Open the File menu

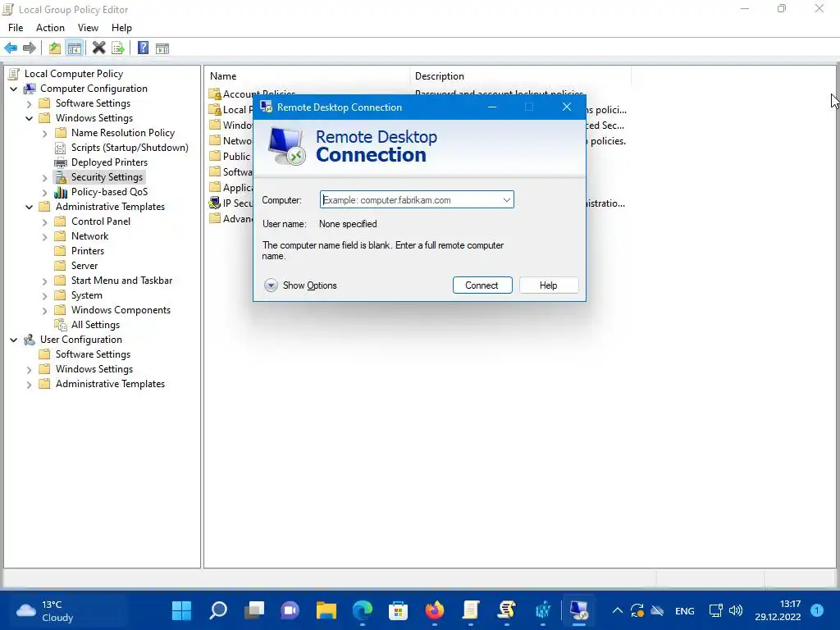click(x=16, y=28)
